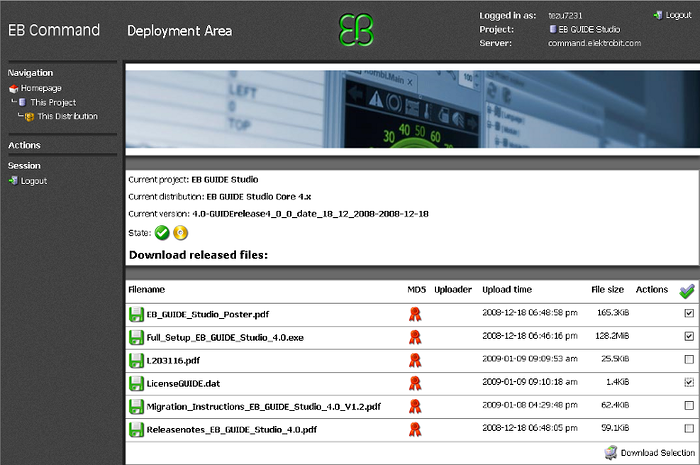Click Logout under the Session section

(x=33, y=181)
